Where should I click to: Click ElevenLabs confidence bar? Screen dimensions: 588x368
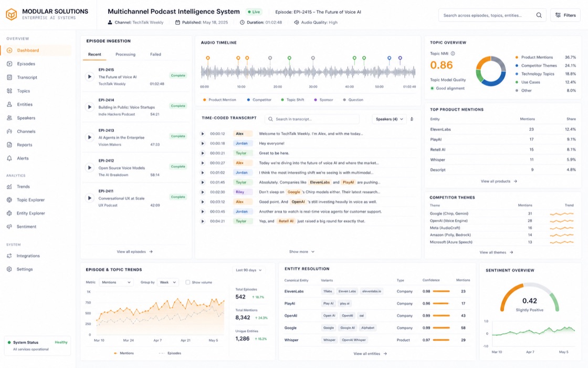441,291
